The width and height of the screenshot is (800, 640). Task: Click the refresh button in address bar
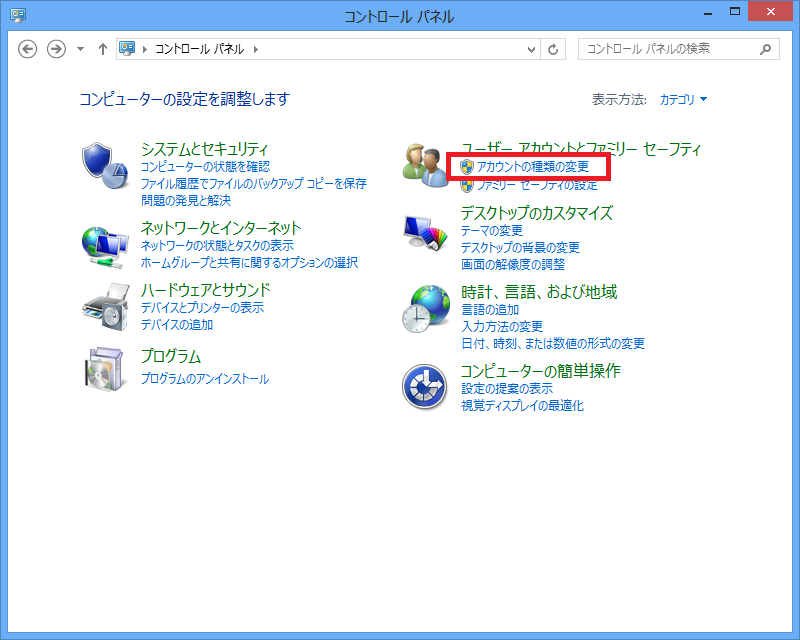click(x=554, y=49)
